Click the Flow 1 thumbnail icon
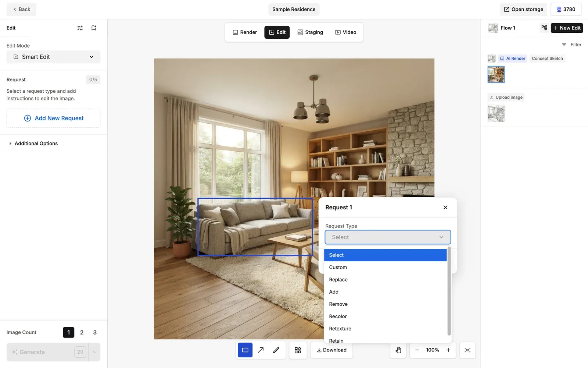This screenshot has height=368, width=588. tap(493, 28)
